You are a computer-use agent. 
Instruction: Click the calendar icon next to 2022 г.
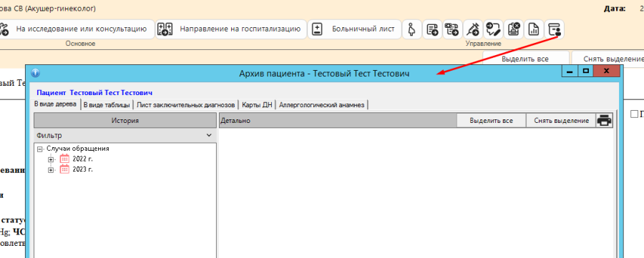64,159
